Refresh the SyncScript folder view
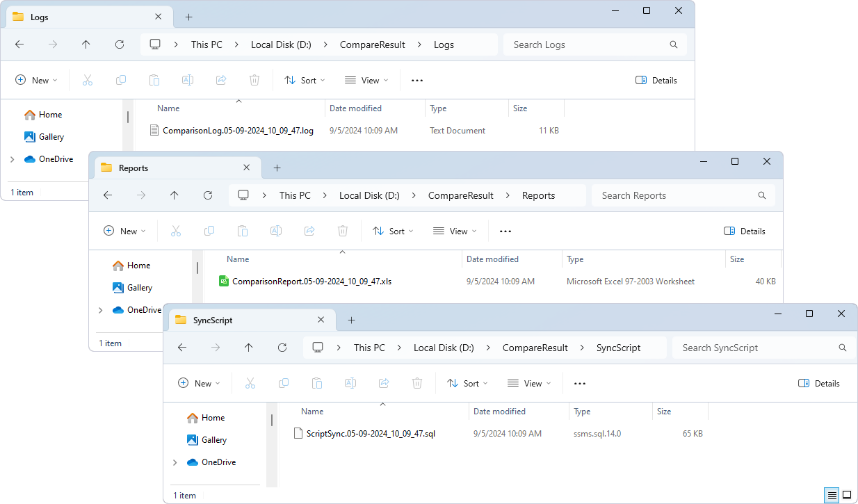Image resolution: width=858 pixels, height=504 pixels. 282,348
